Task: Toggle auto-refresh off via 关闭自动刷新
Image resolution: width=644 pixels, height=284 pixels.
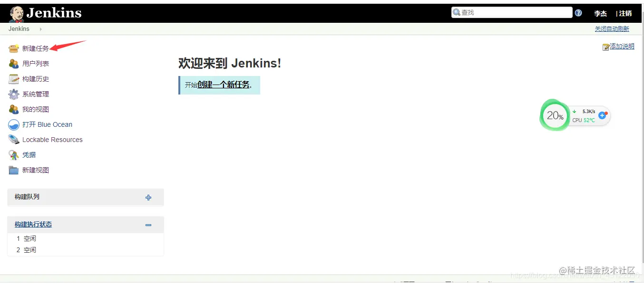Action: click(x=612, y=28)
